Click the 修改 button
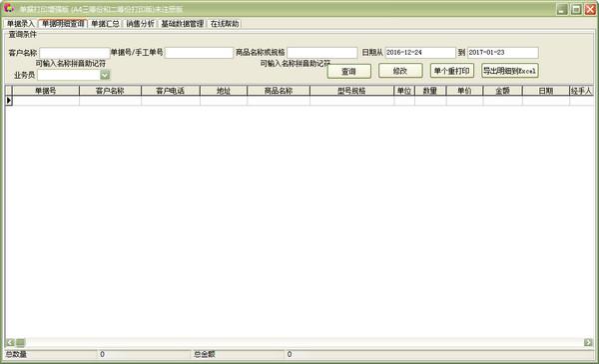The width and height of the screenshot is (599, 364). tap(400, 71)
